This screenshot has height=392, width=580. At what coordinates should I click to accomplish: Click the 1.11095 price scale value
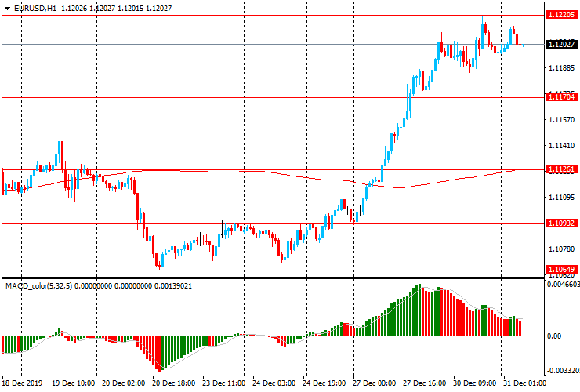(x=561, y=198)
